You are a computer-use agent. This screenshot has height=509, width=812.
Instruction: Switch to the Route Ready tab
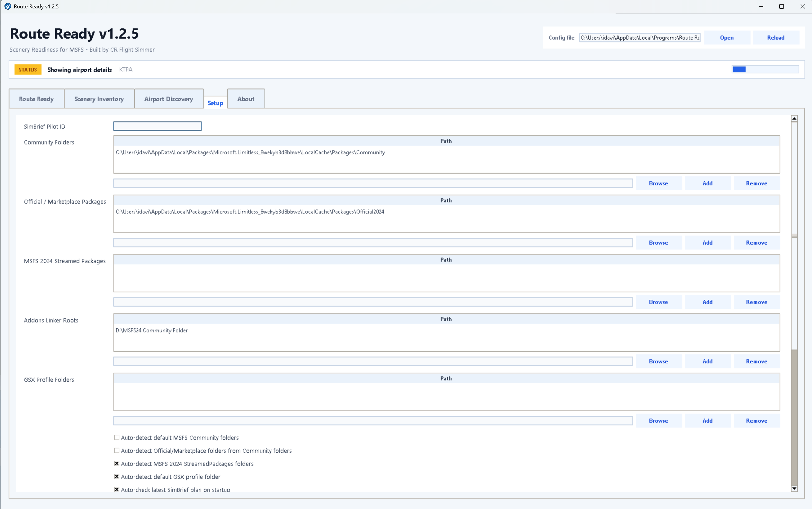(36, 99)
